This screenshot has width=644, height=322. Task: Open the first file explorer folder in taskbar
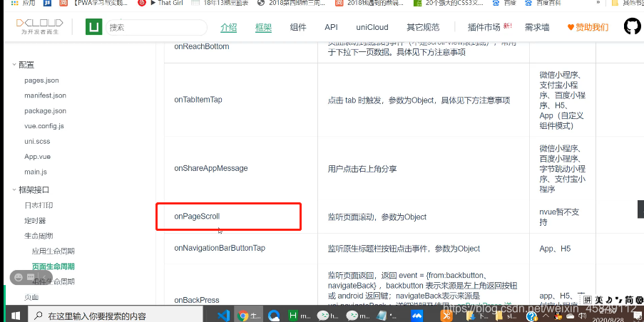click(x=470, y=316)
